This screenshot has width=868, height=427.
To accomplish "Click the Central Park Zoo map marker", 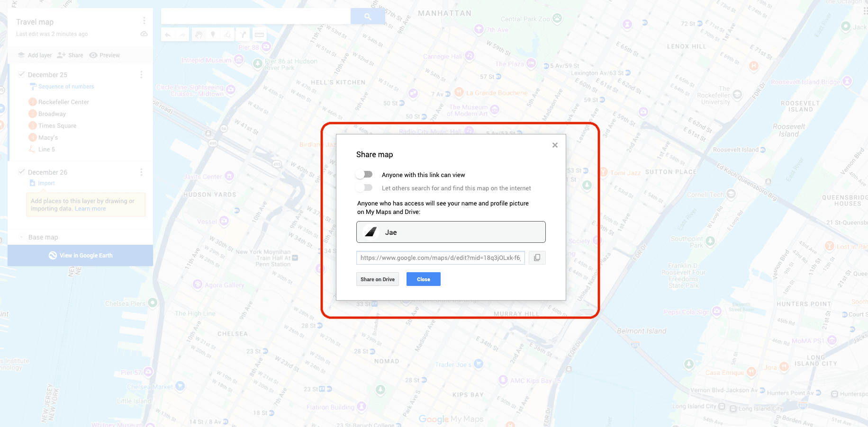I will [557, 18].
